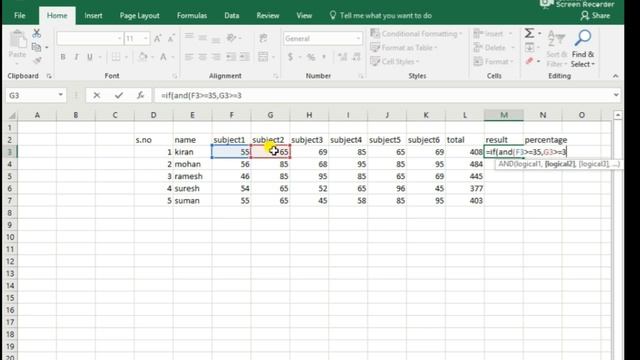640x360 pixels.
Task: Increase font size with the larger A icon
Action: (158, 38)
